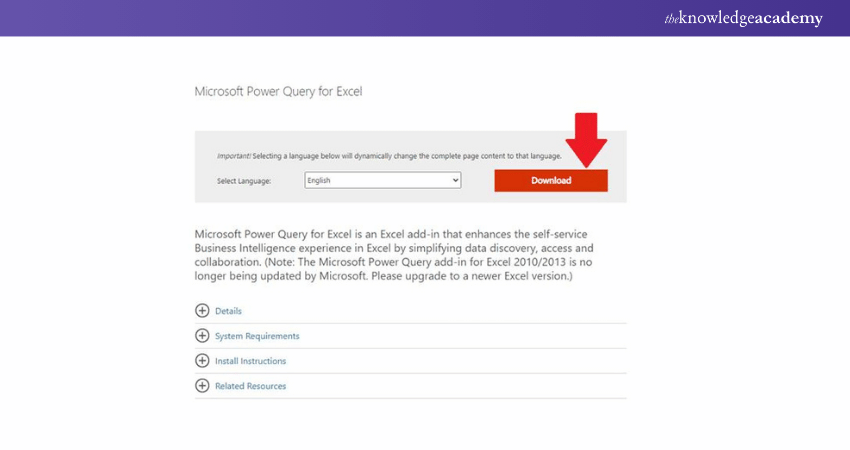The height and width of the screenshot is (450, 850).
Task: Click the chevron arrow of language selector
Action: click(455, 180)
